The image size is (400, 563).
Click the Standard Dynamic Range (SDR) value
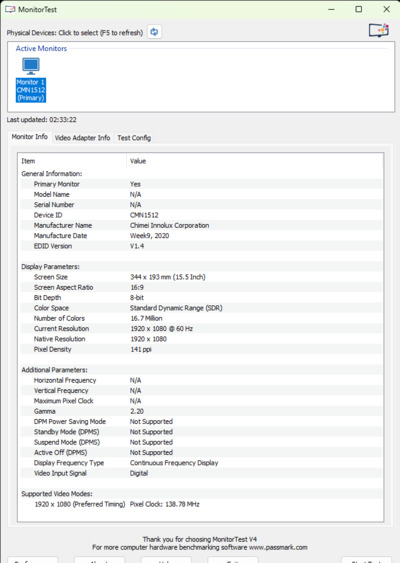tap(176, 308)
